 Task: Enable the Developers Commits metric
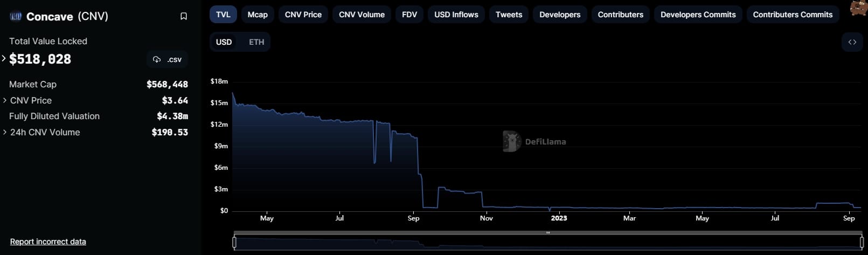click(698, 15)
